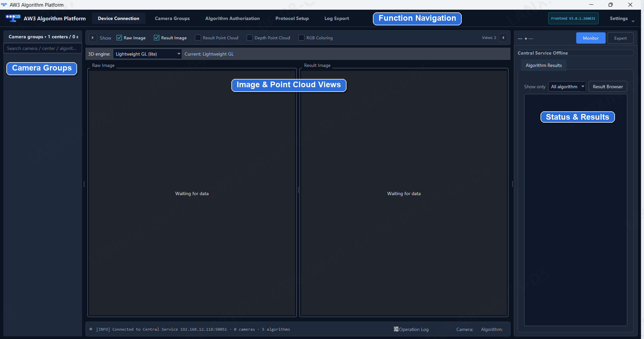Click the Current: Lightweight GL text

pyautogui.click(x=209, y=54)
